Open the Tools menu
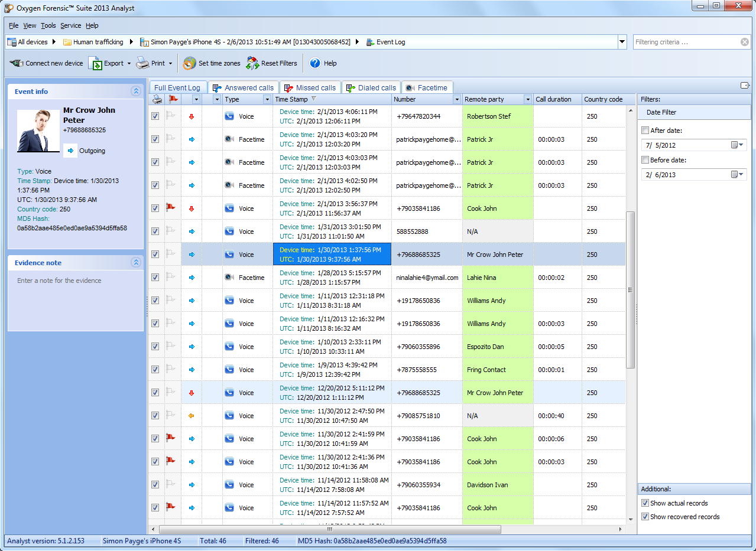The width and height of the screenshot is (756, 551). 48,25
